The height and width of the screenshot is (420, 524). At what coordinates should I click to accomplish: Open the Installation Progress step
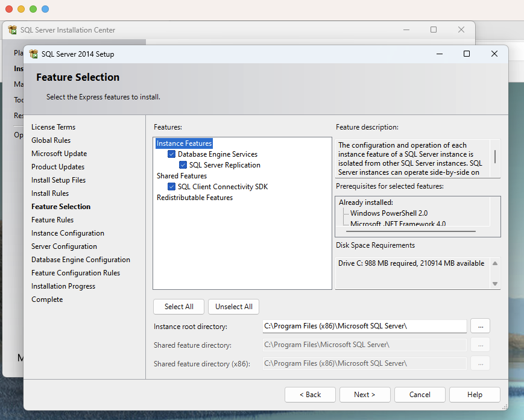[63, 286]
